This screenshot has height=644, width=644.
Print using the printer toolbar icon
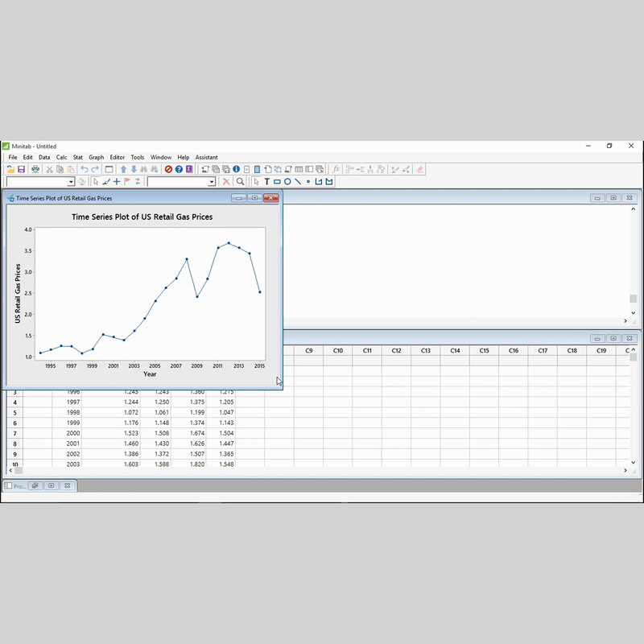(35, 170)
